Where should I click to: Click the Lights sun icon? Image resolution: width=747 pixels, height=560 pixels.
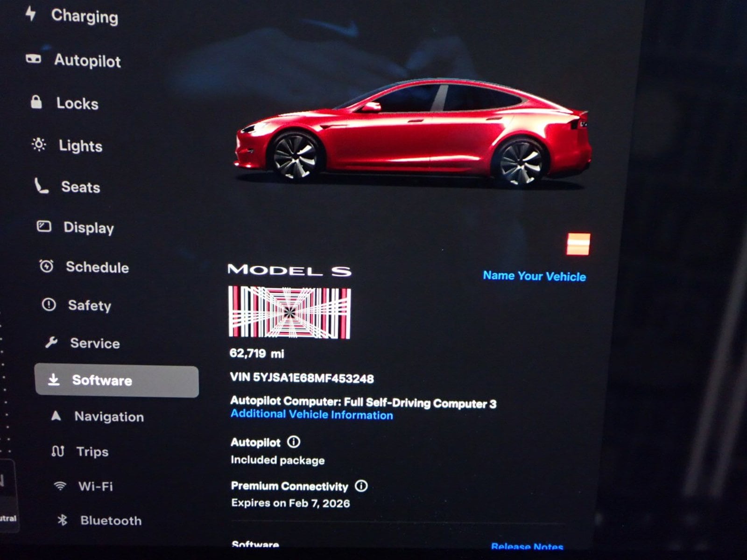(39, 145)
